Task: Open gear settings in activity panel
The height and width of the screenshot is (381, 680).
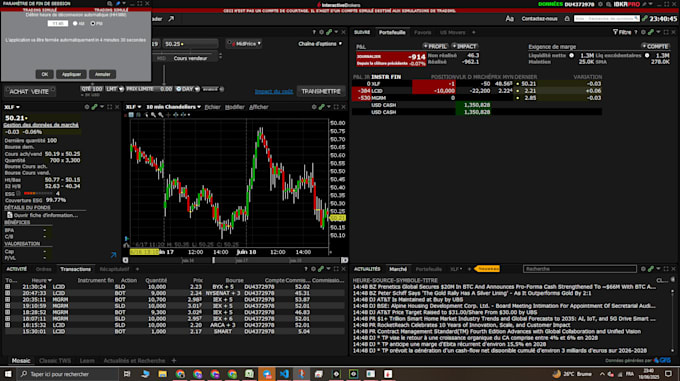Action: [x=314, y=269]
